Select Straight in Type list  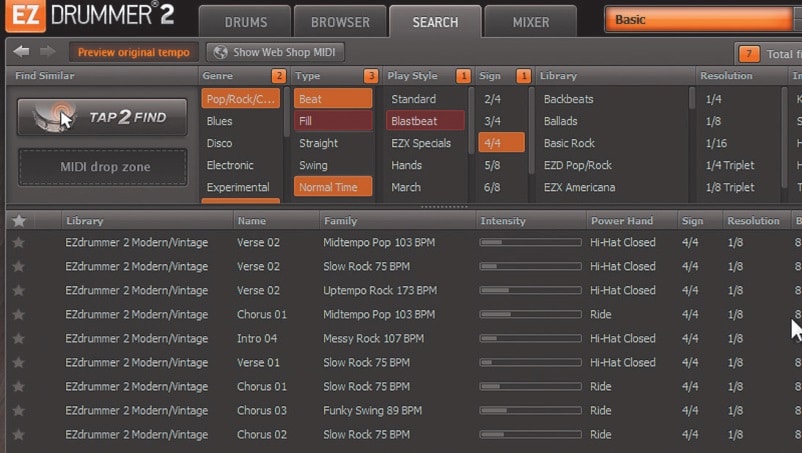point(318,143)
